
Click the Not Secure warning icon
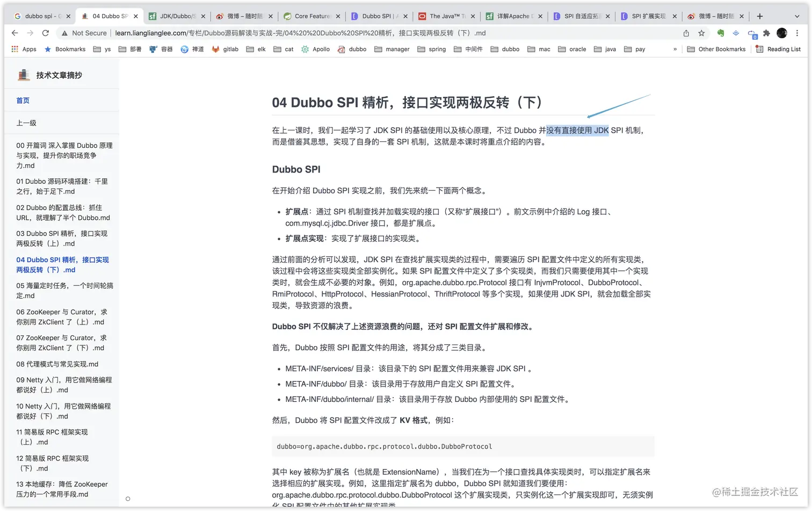pos(64,33)
